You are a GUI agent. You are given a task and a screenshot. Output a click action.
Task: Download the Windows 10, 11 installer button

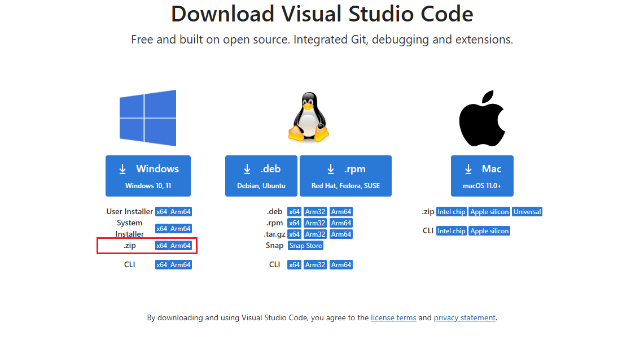148,176
